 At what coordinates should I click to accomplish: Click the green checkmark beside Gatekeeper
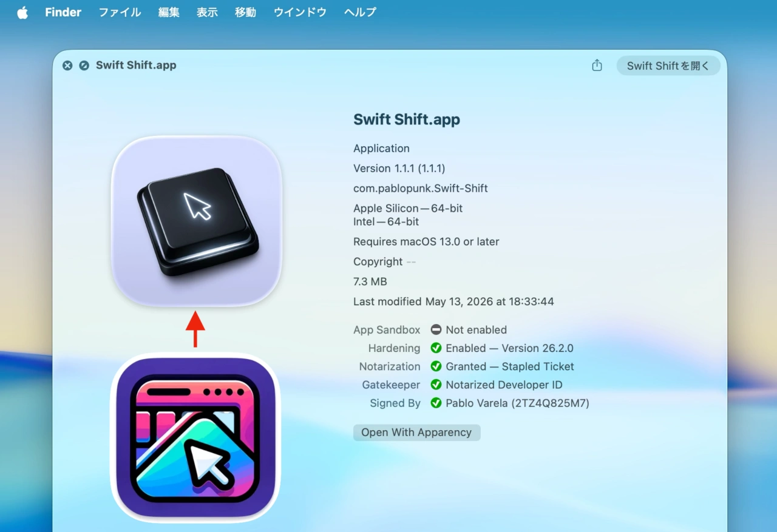click(436, 385)
